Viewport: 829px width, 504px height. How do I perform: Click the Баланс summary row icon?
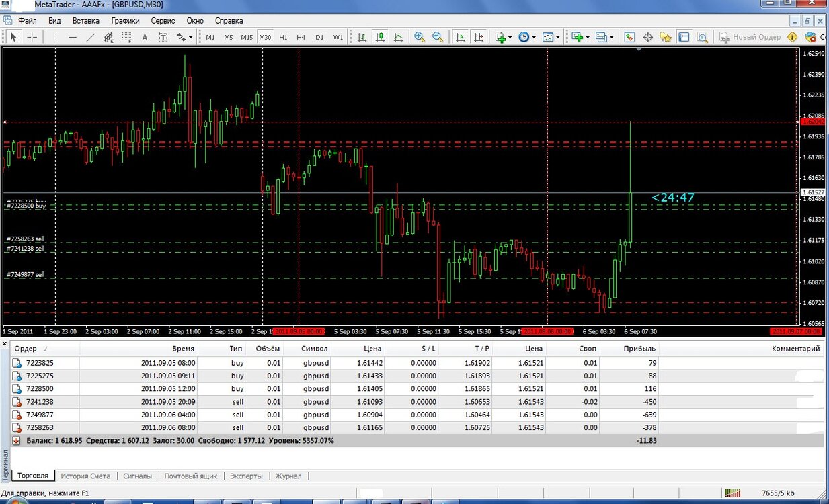tap(16, 441)
